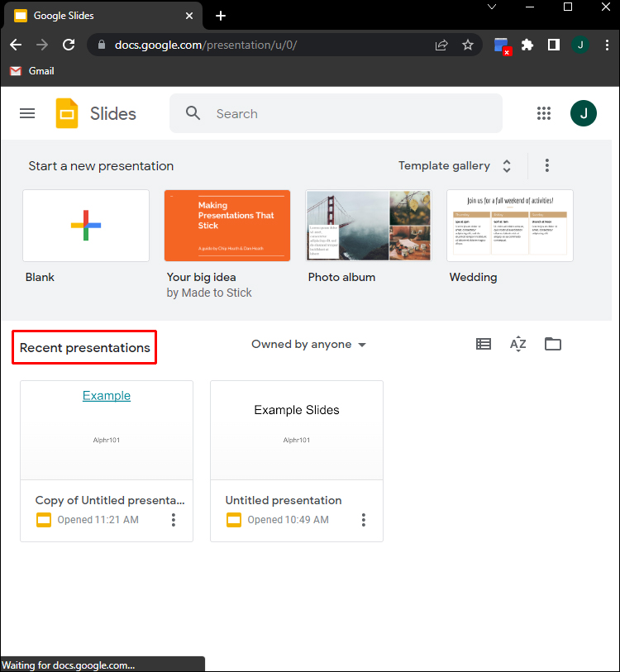Open a new browser tab
The height and width of the screenshot is (672, 620).
tap(221, 16)
